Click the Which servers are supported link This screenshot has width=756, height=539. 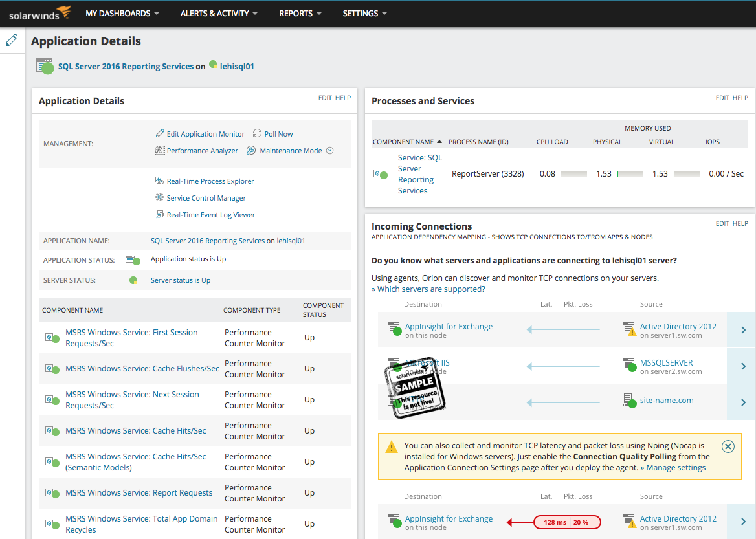tap(428, 289)
